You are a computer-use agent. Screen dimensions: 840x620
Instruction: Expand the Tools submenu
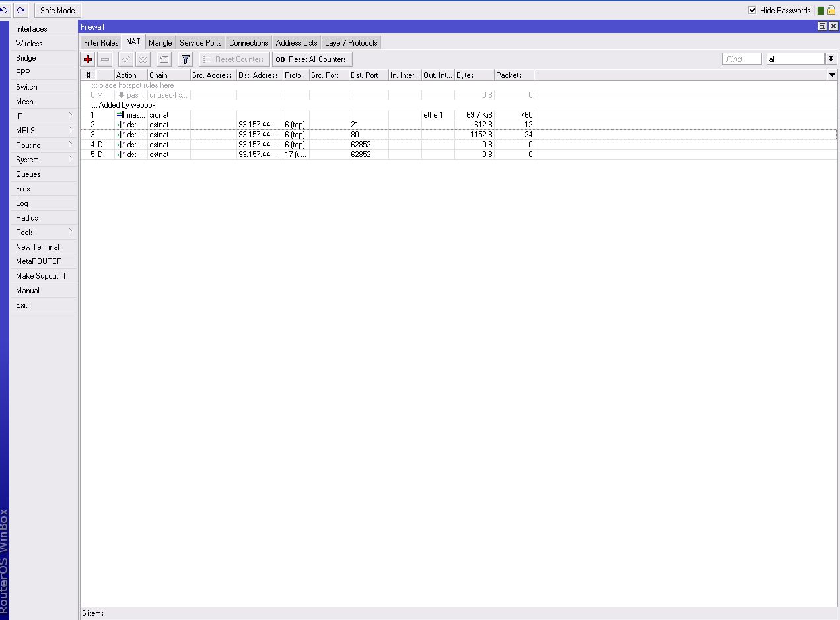pos(44,232)
